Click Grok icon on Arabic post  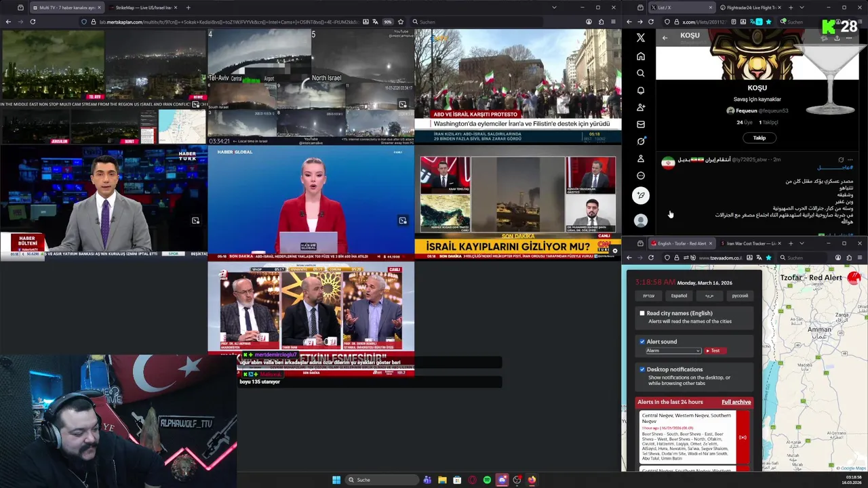(841, 160)
